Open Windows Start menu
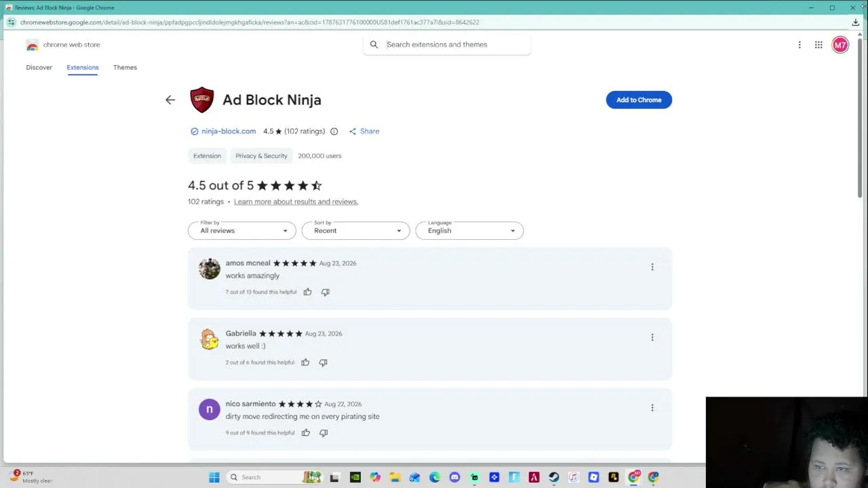 (x=214, y=478)
